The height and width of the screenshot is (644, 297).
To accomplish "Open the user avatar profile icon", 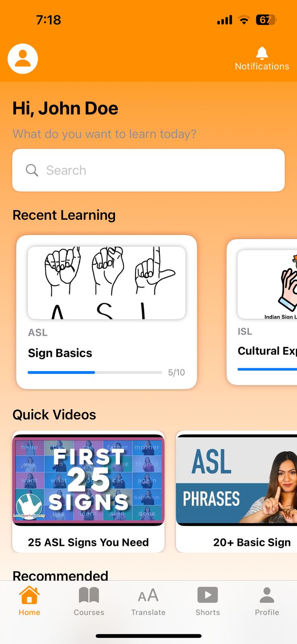I will coord(23,59).
